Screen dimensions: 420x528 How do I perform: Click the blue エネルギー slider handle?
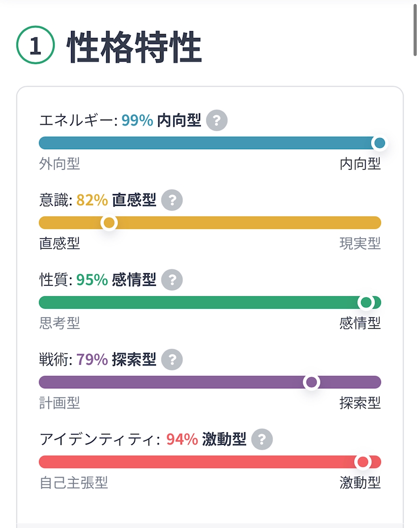click(x=379, y=143)
